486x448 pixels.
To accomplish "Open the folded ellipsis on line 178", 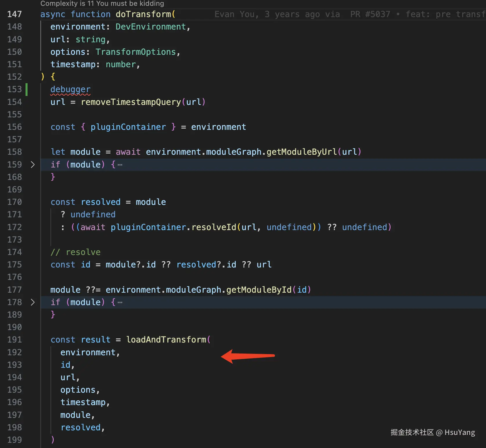I will tap(120, 303).
